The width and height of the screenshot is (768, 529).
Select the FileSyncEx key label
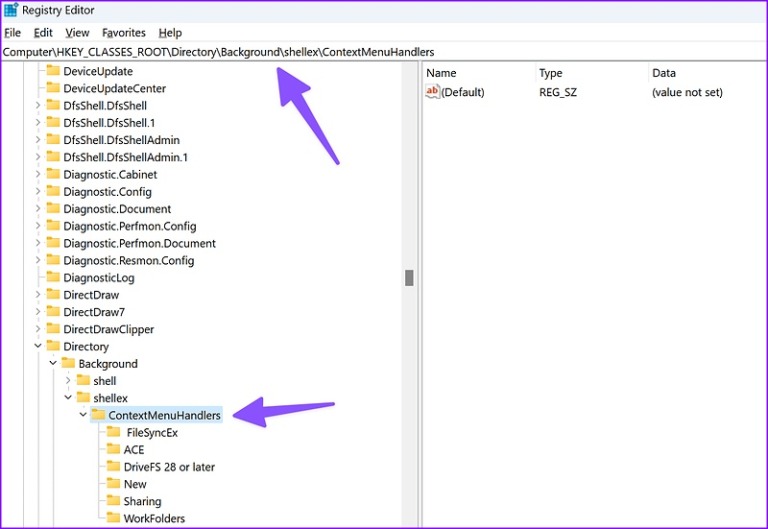coord(152,433)
